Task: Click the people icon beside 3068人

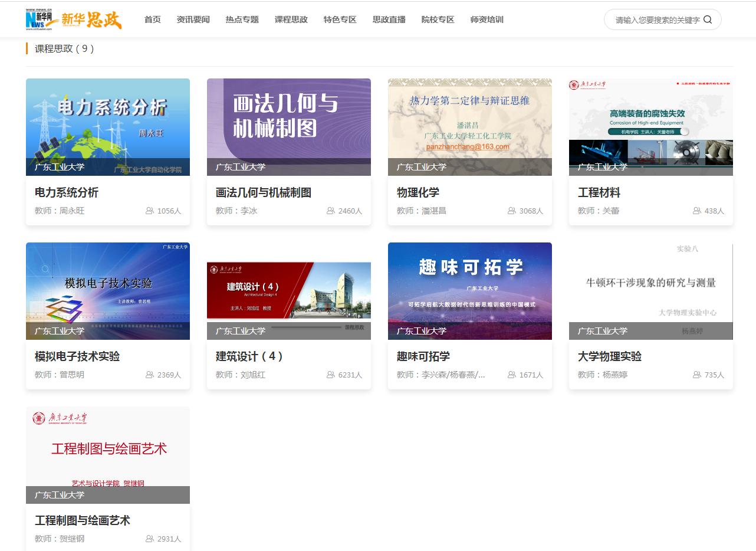Action: [512, 211]
